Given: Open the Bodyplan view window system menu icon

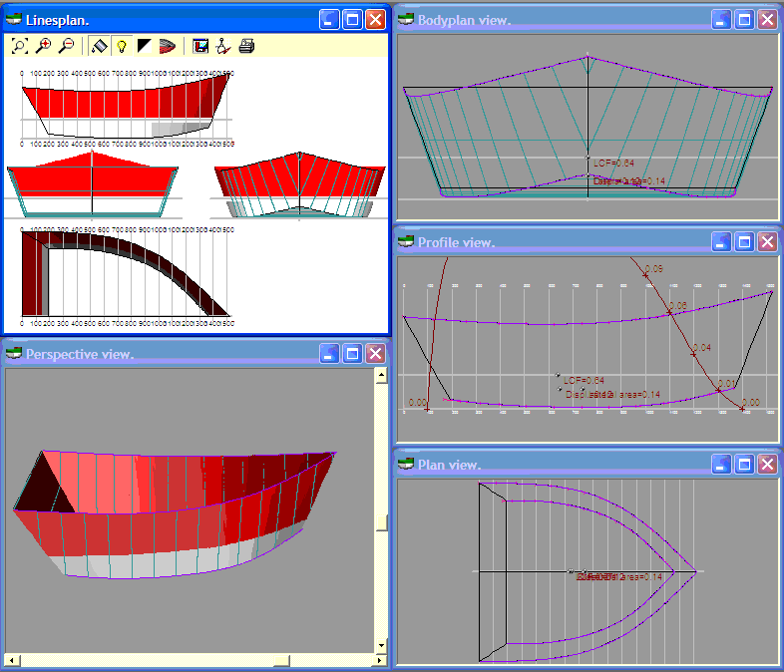Looking at the screenshot, I should click(x=405, y=20).
